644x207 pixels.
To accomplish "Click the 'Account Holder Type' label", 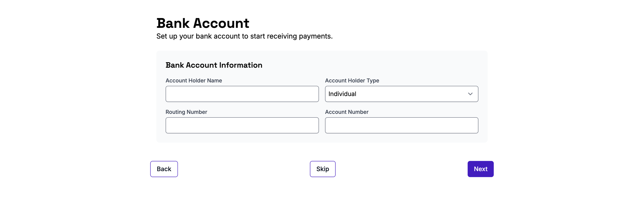I will [352, 81].
